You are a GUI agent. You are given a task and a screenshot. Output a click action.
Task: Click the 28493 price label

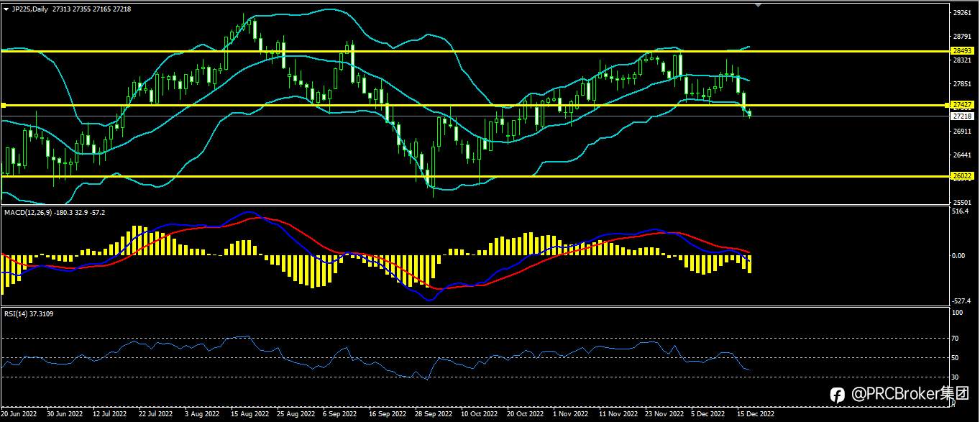tap(961, 51)
